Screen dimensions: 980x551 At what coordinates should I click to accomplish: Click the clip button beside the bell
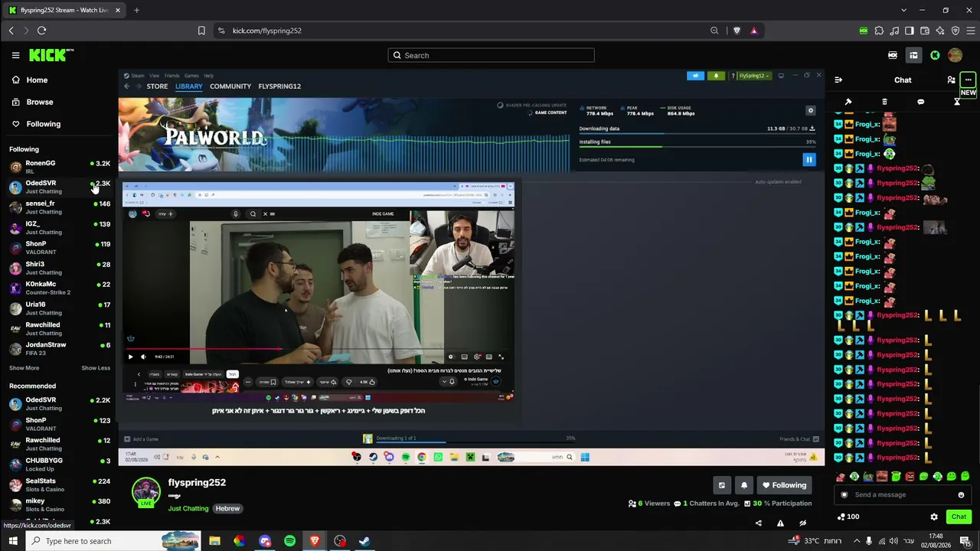(x=721, y=485)
